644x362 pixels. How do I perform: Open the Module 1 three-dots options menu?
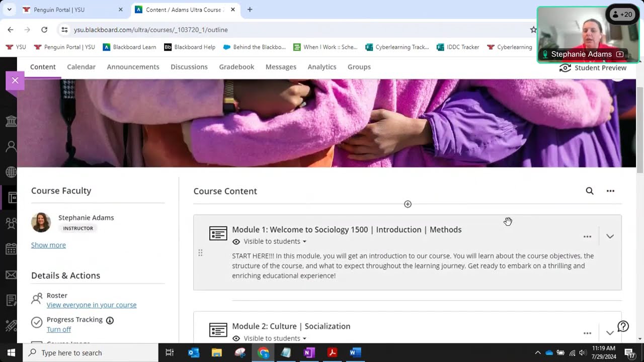pos(587,236)
